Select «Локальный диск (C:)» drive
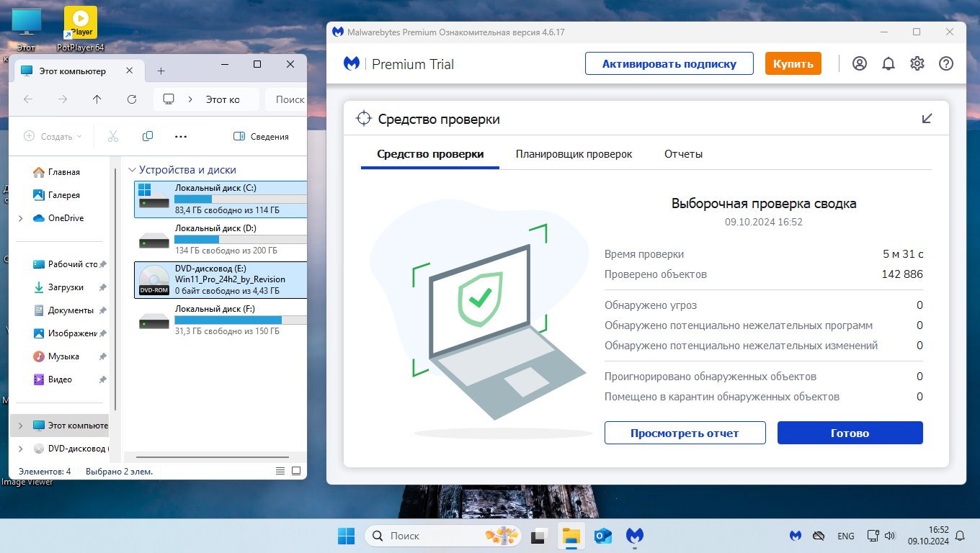The height and width of the screenshot is (553, 980). (220, 199)
